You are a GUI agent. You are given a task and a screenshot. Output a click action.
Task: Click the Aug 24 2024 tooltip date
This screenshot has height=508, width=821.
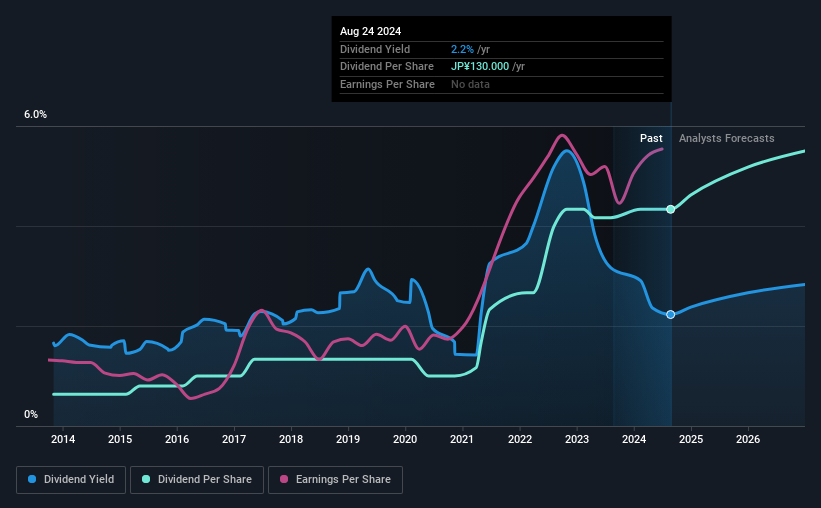coord(371,31)
